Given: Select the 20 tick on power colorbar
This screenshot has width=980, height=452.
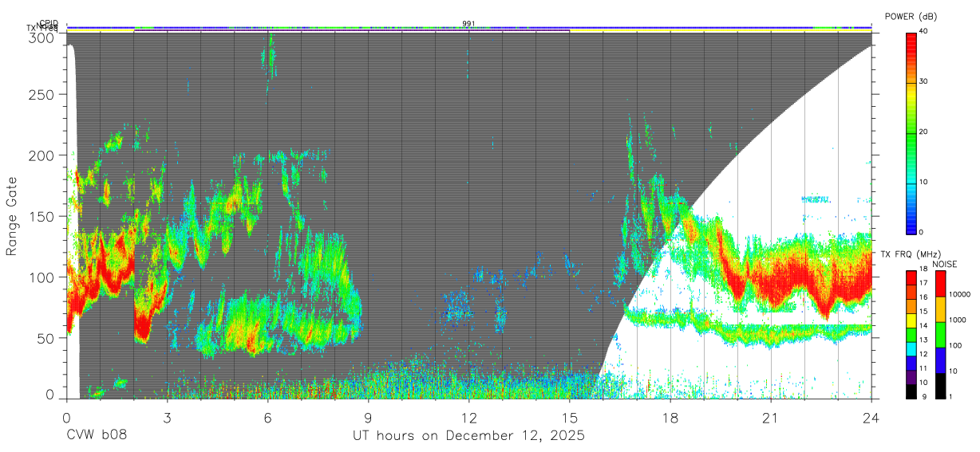Looking at the screenshot, I should pos(925,132).
